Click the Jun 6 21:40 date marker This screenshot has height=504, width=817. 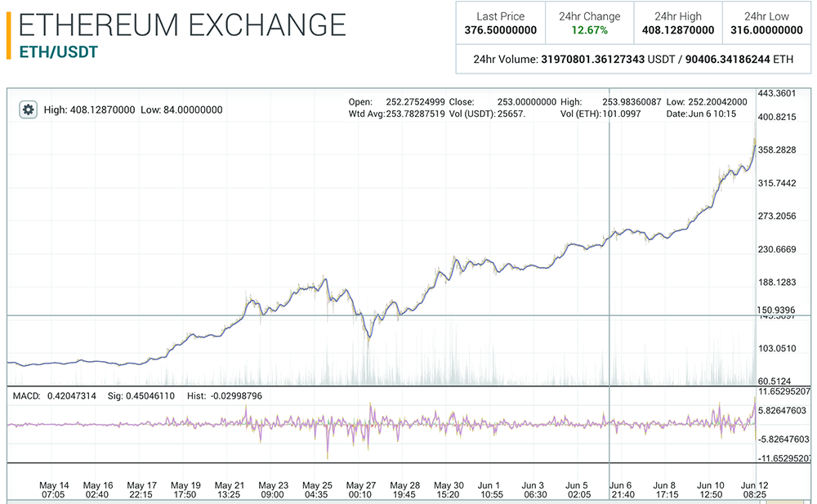click(623, 489)
